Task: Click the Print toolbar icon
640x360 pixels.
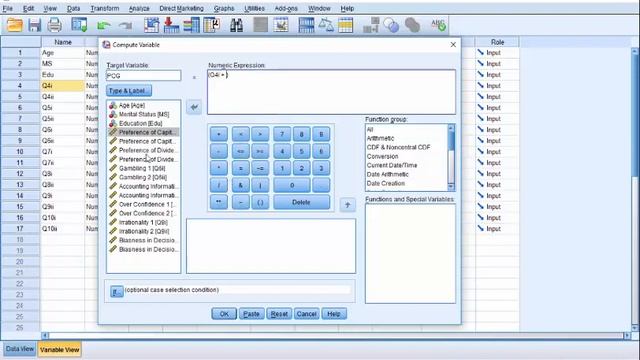Action: 55,25
